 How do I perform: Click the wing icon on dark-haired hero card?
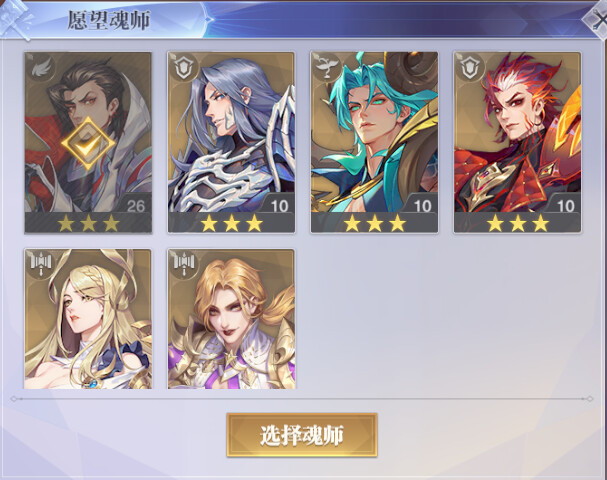point(40,68)
